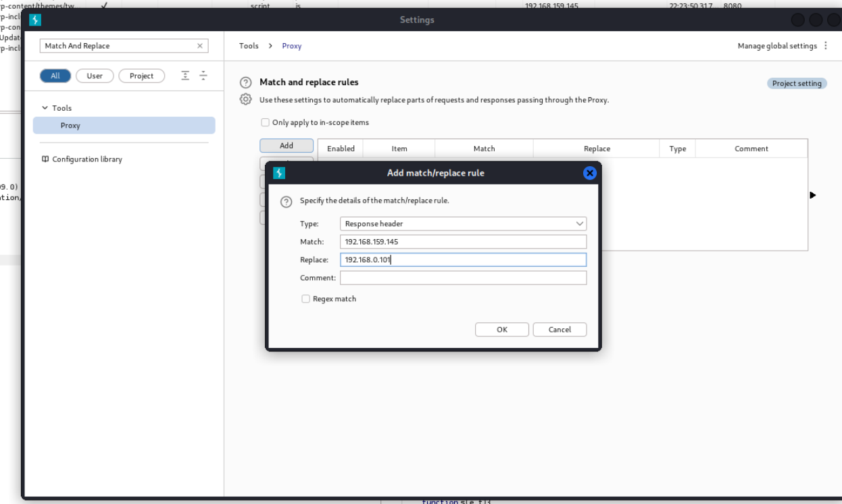Click the empty Comment input field
The height and width of the screenshot is (504, 842).
[x=463, y=278]
